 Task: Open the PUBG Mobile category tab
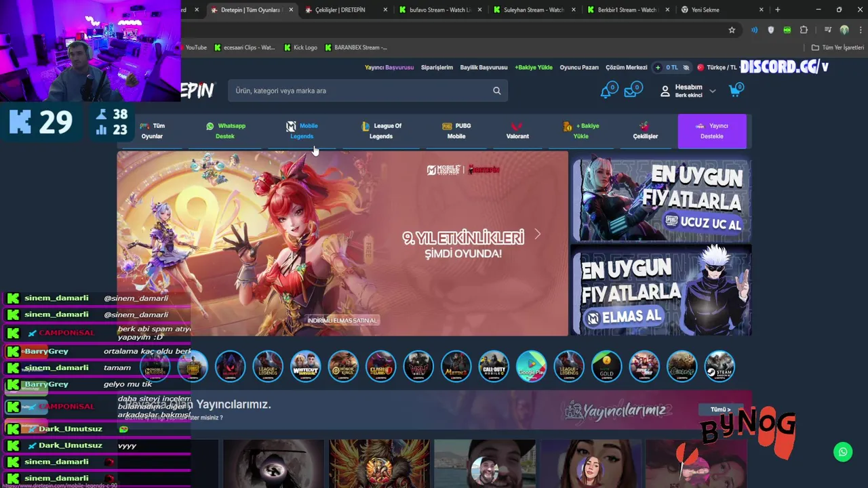pos(456,131)
